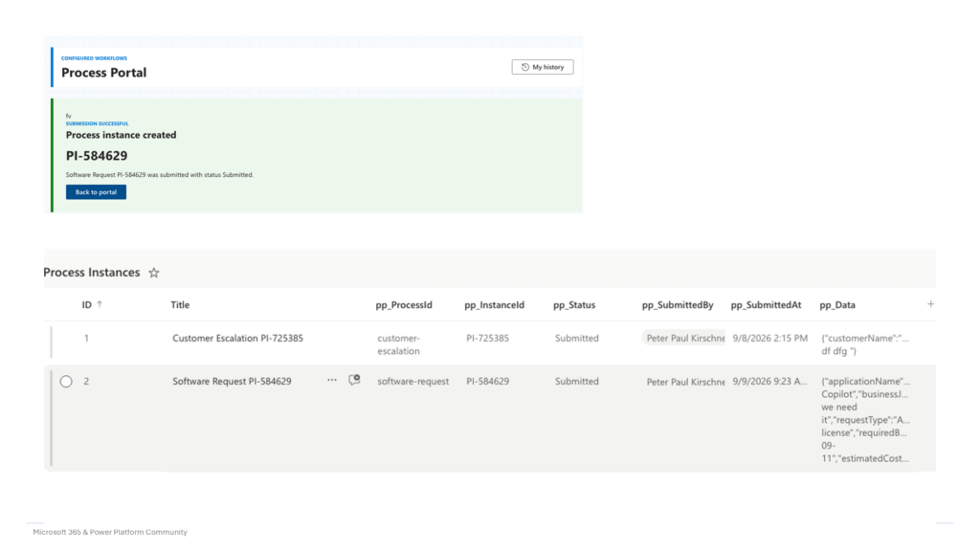Click Peter Paul Kirschner chip in row 1
Image resolution: width=980 pixels, height=551 pixels.
[683, 338]
